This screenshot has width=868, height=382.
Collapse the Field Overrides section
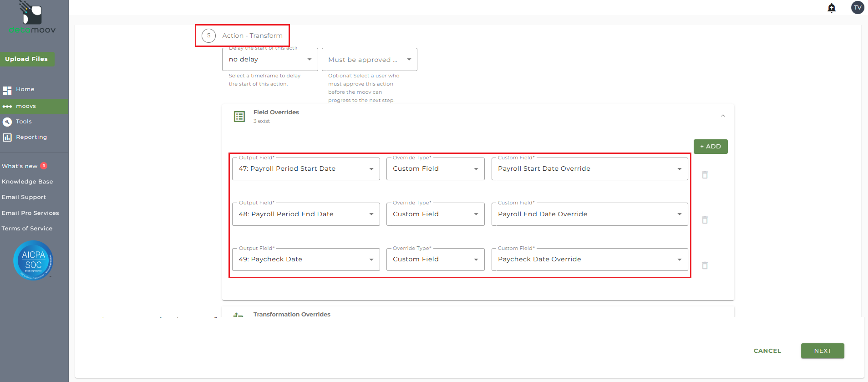point(722,116)
